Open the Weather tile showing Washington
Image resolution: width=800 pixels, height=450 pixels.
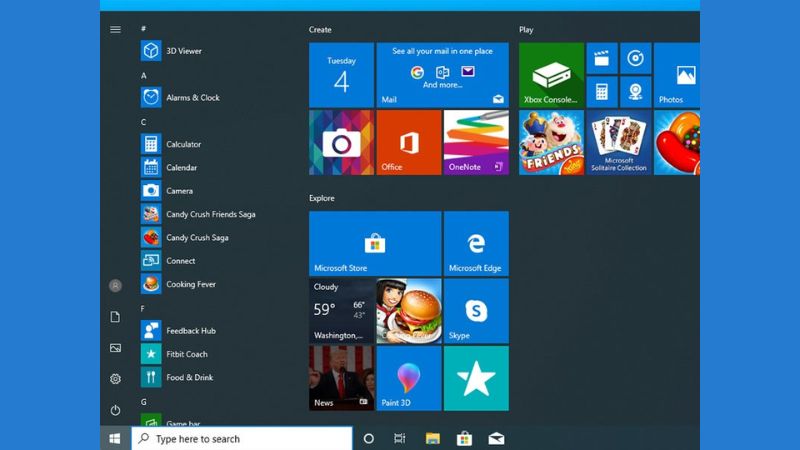(341, 311)
